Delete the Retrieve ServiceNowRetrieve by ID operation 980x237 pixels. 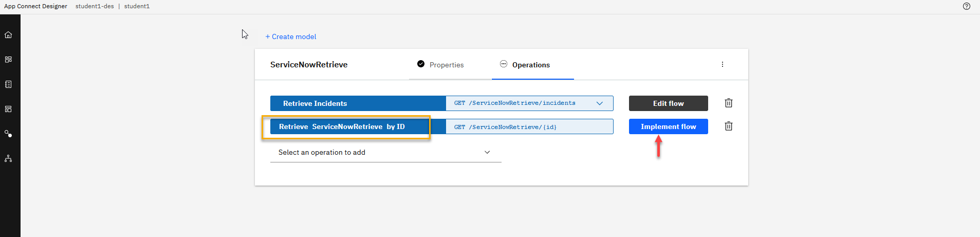point(728,126)
